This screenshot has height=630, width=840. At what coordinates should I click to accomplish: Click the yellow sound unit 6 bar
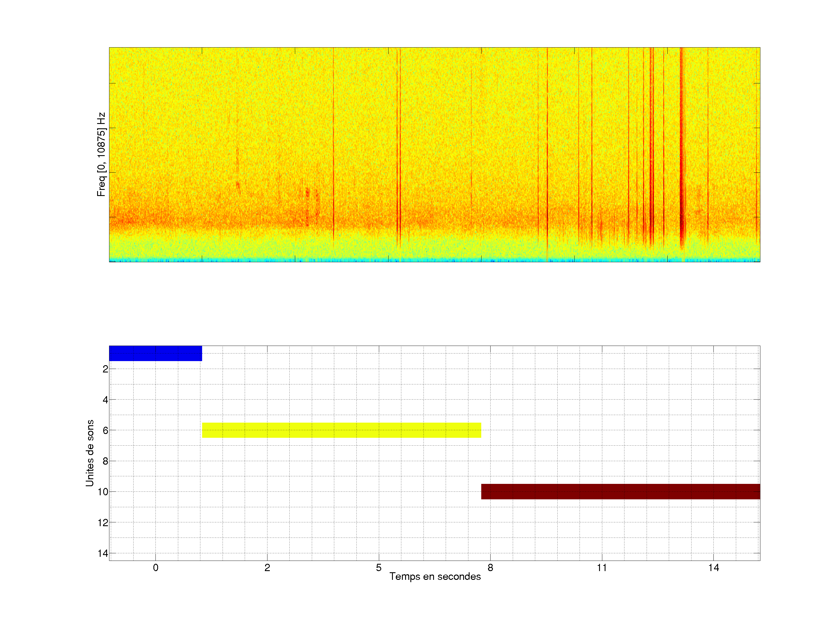[341, 430]
